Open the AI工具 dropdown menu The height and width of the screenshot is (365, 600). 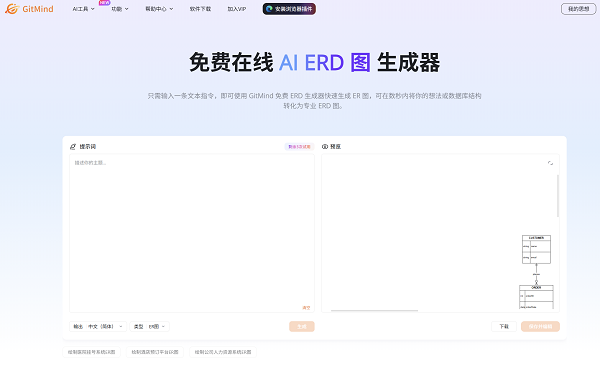83,9
